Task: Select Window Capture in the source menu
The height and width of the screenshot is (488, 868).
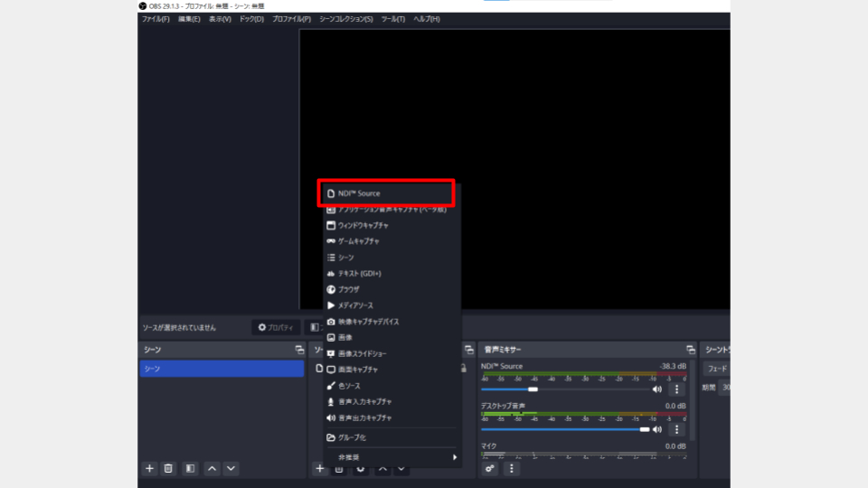Action: (x=363, y=225)
